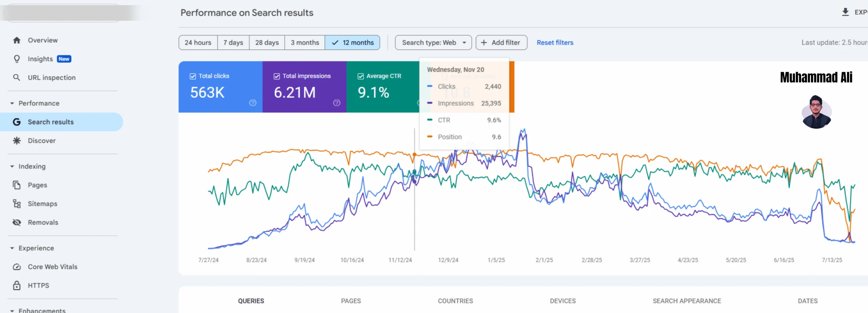Click the Sitemaps tree icon
868x313 pixels.
tap(17, 204)
